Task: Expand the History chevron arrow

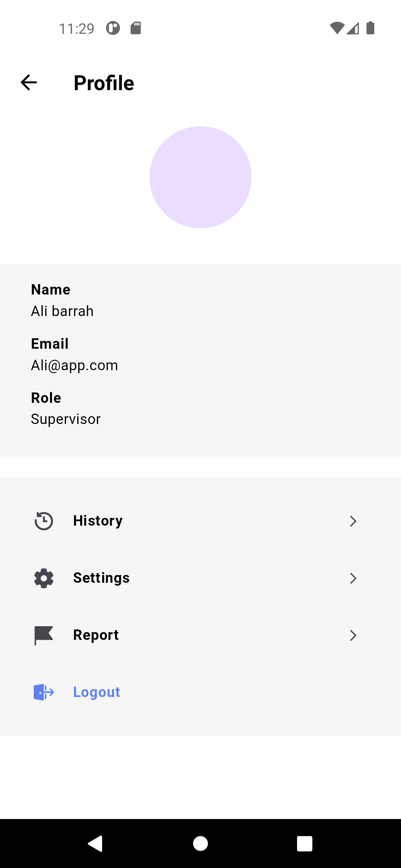Action: coord(353,521)
